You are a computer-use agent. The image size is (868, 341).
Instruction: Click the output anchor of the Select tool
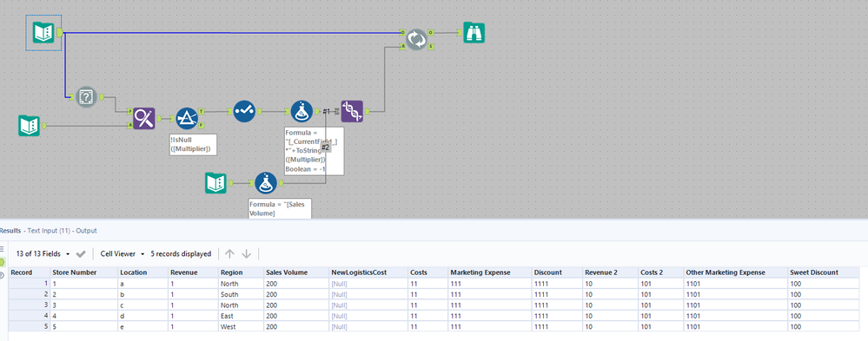click(x=259, y=111)
